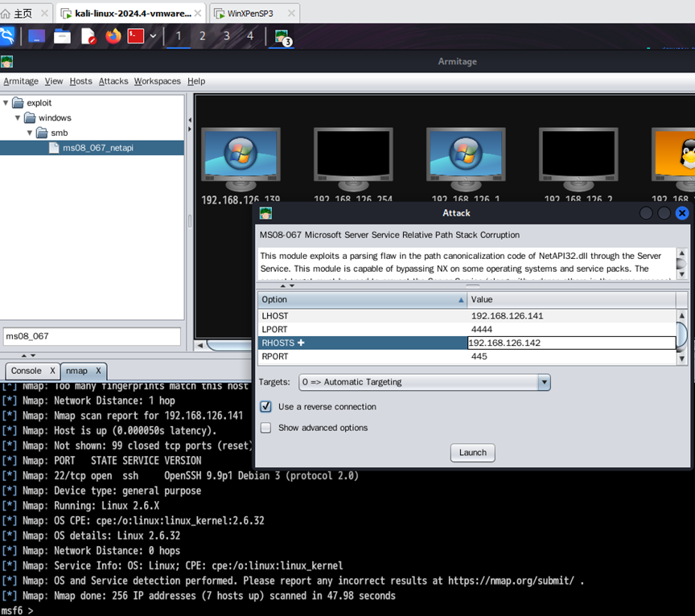Image resolution: width=695 pixels, height=616 pixels.
Task: Switch to workspace 1
Action: click(179, 36)
